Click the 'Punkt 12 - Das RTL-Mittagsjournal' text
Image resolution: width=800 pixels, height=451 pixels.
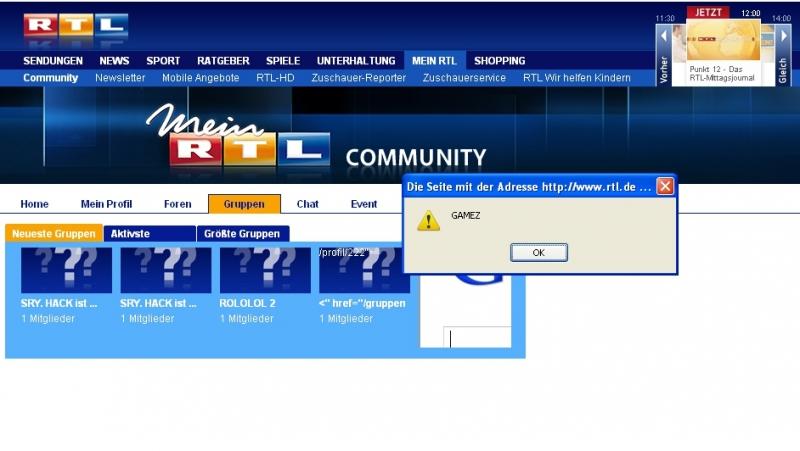pyautogui.click(x=721, y=73)
